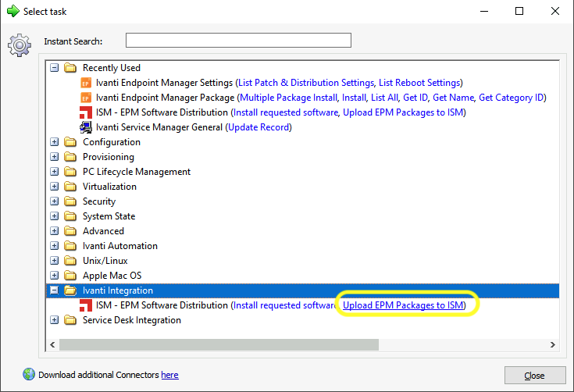This screenshot has height=392, width=574.
Task: Click the green arrow Select task icon
Action: [x=13, y=11]
